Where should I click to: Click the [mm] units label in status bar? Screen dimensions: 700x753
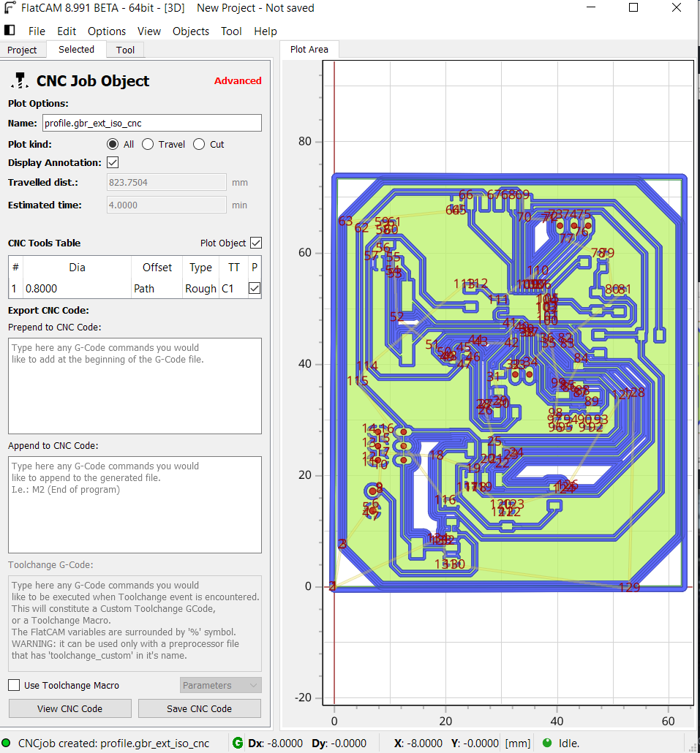click(517, 743)
